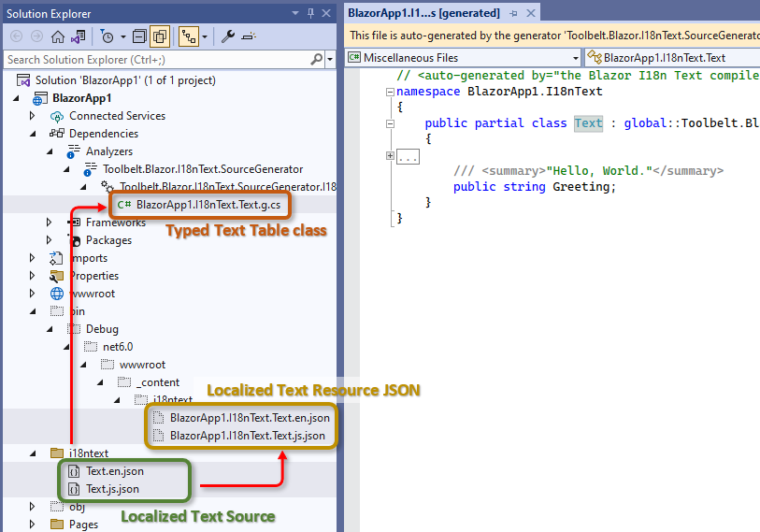Open Text.en.json under i18ntext folder
This screenshot has width=760, height=532.
(x=114, y=471)
